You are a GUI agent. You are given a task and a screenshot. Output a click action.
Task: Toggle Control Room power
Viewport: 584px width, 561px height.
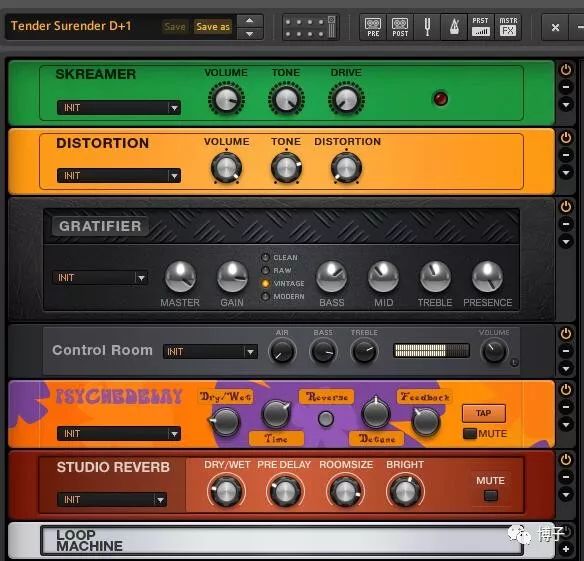tap(566, 333)
